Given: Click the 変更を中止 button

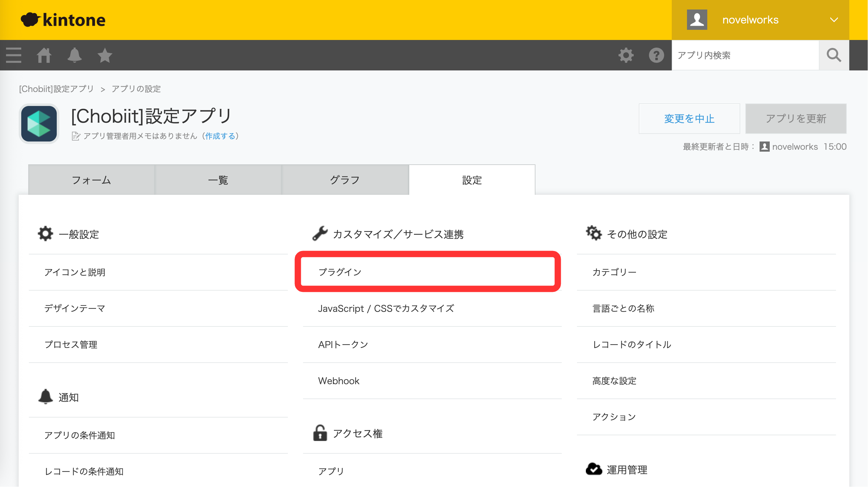Looking at the screenshot, I should tap(690, 119).
